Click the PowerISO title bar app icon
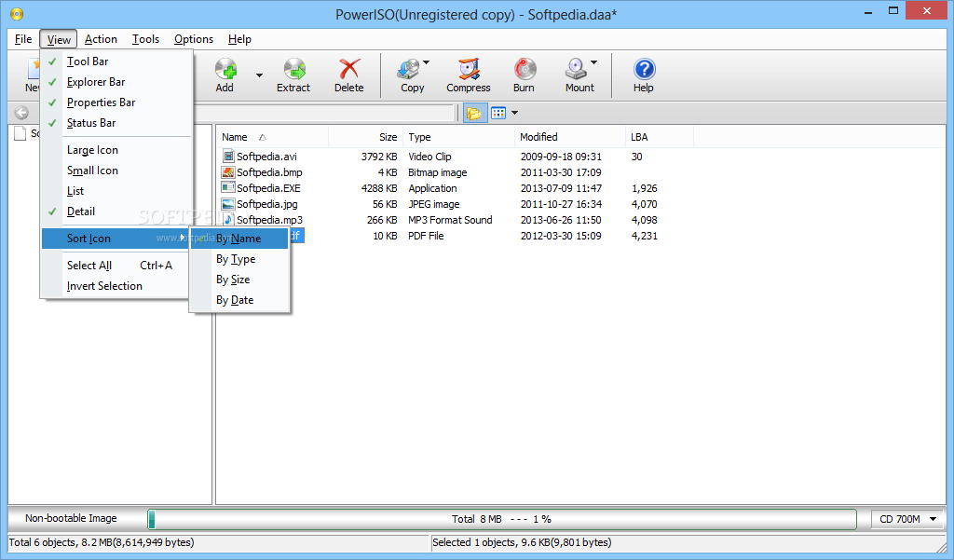Image resolution: width=954 pixels, height=560 pixels. point(17,13)
